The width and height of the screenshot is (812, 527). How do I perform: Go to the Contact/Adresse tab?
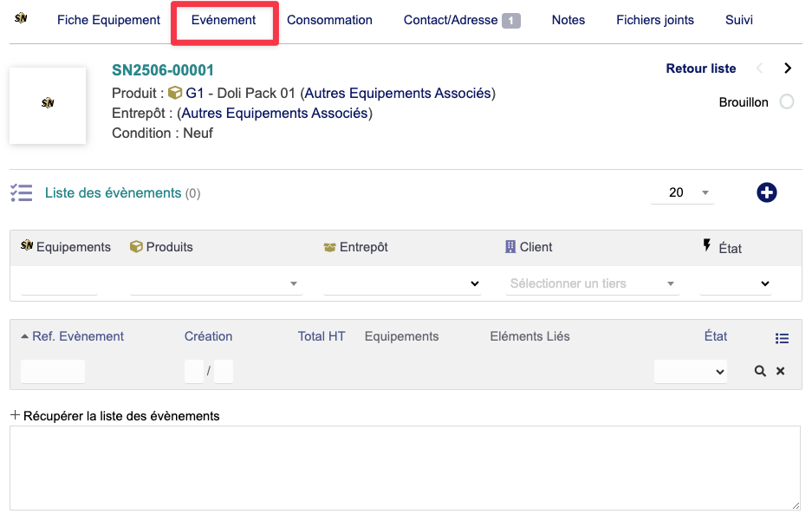click(x=451, y=20)
